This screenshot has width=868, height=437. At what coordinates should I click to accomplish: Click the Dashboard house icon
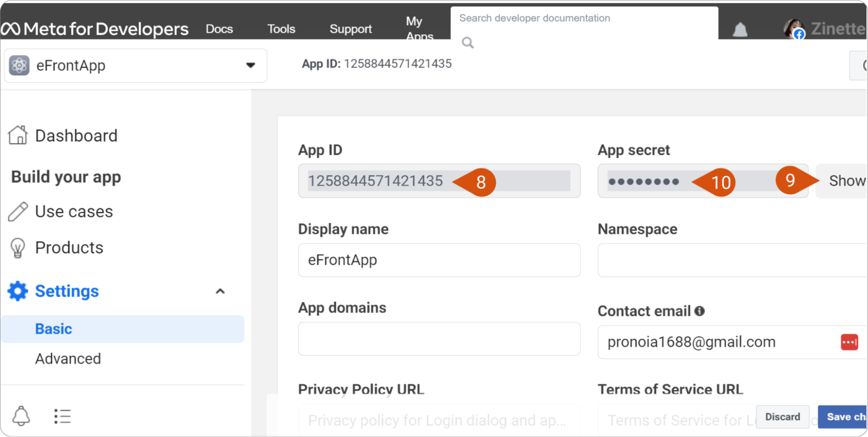coord(18,135)
